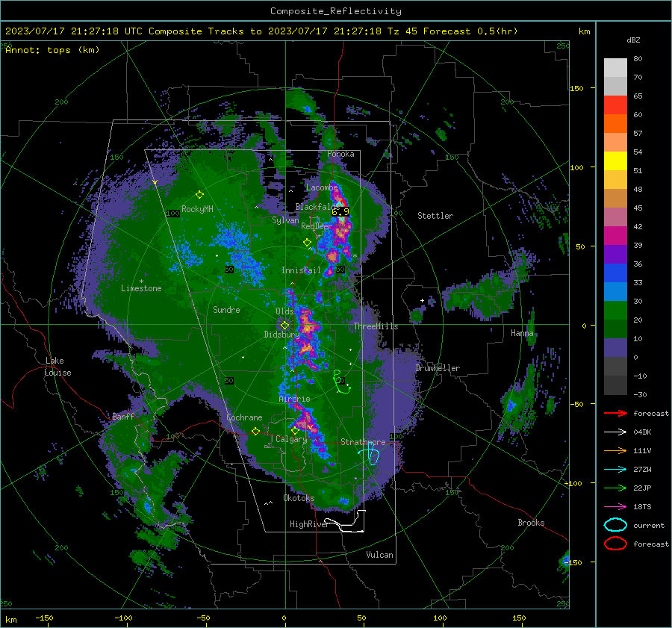Screen dimensions: 672x628
Task: Click the Sundre city label
Action: (226, 310)
